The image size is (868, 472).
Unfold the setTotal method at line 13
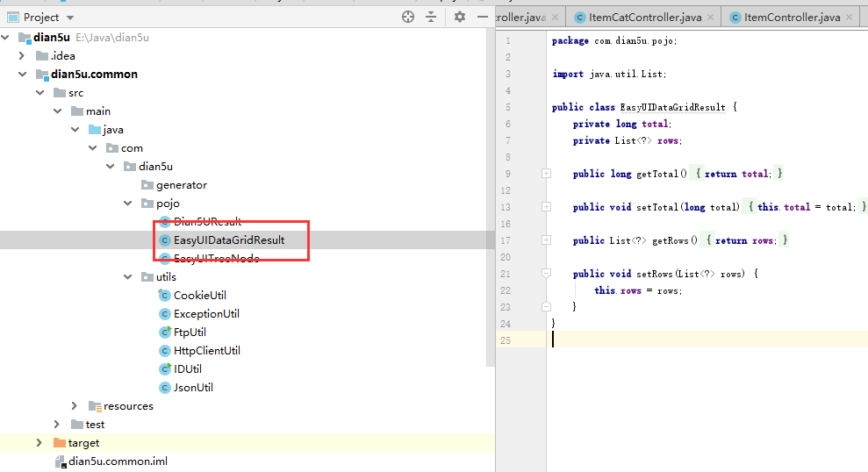546,207
